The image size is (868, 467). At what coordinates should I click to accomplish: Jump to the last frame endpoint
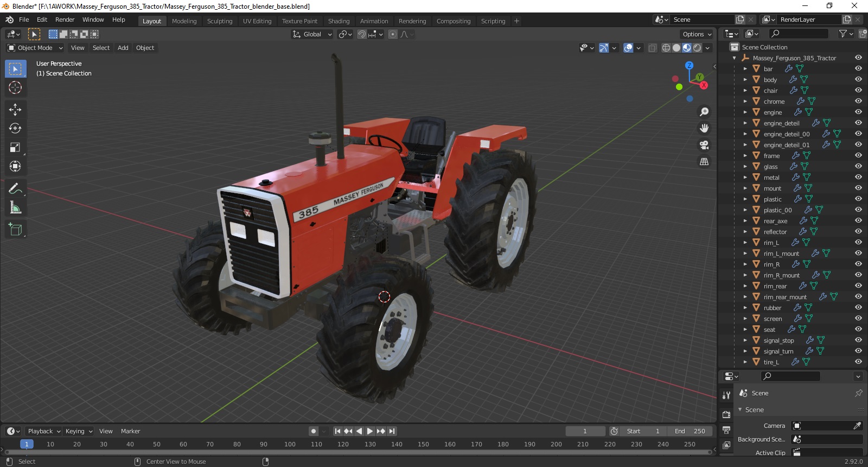[392, 431]
